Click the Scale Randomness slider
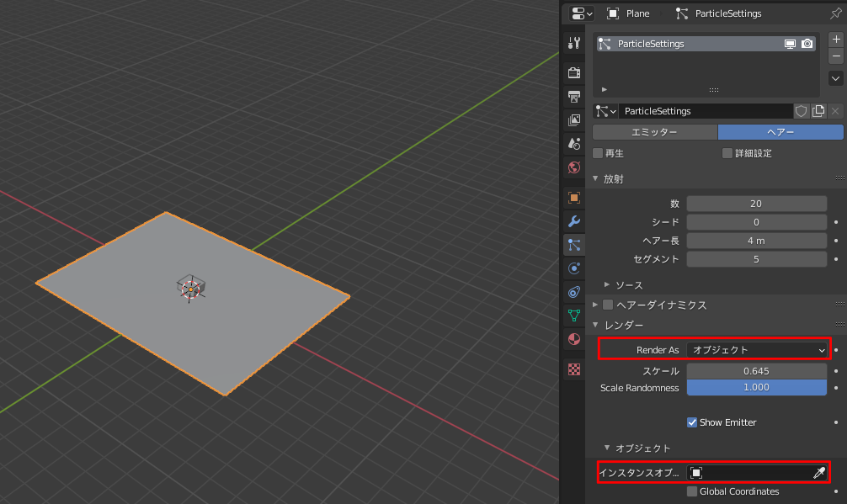This screenshot has height=504, width=847. pos(756,387)
